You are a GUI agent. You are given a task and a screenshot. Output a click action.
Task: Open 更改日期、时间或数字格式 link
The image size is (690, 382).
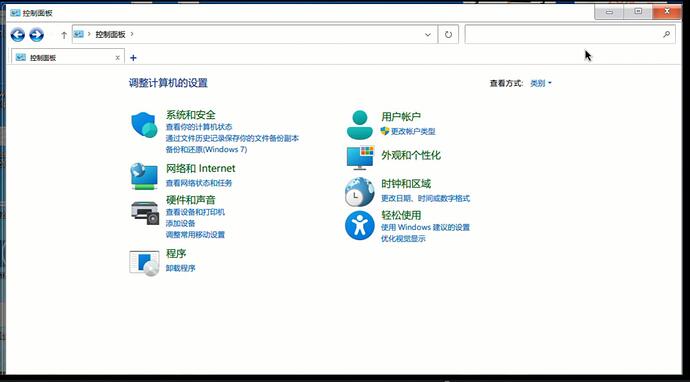coord(426,198)
